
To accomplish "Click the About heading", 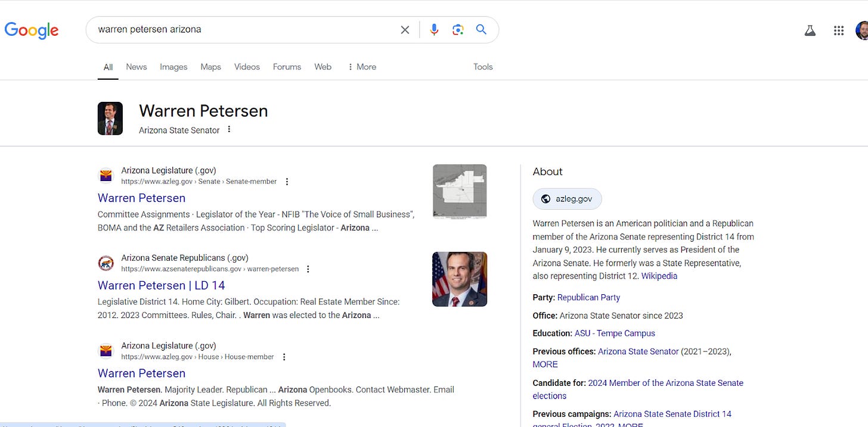I will [x=547, y=172].
